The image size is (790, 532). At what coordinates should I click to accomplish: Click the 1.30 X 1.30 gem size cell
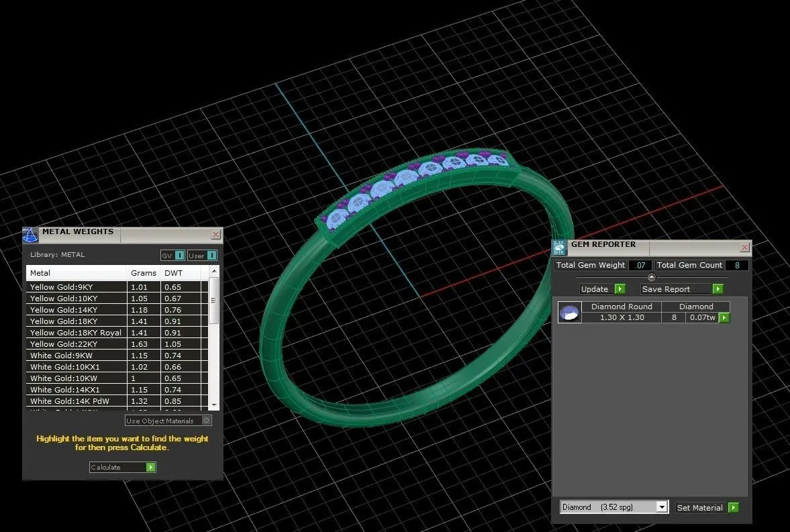tap(622, 317)
